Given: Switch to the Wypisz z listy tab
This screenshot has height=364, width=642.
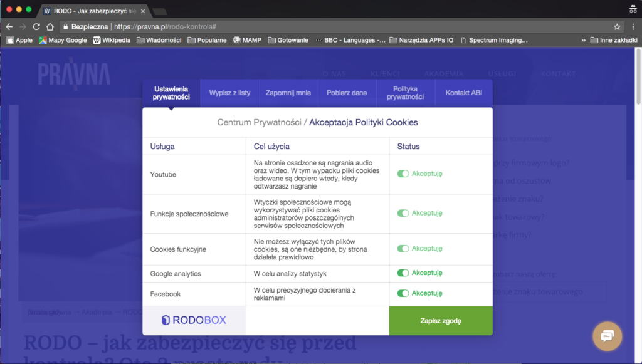Looking at the screenshot, I should [229, 93].
